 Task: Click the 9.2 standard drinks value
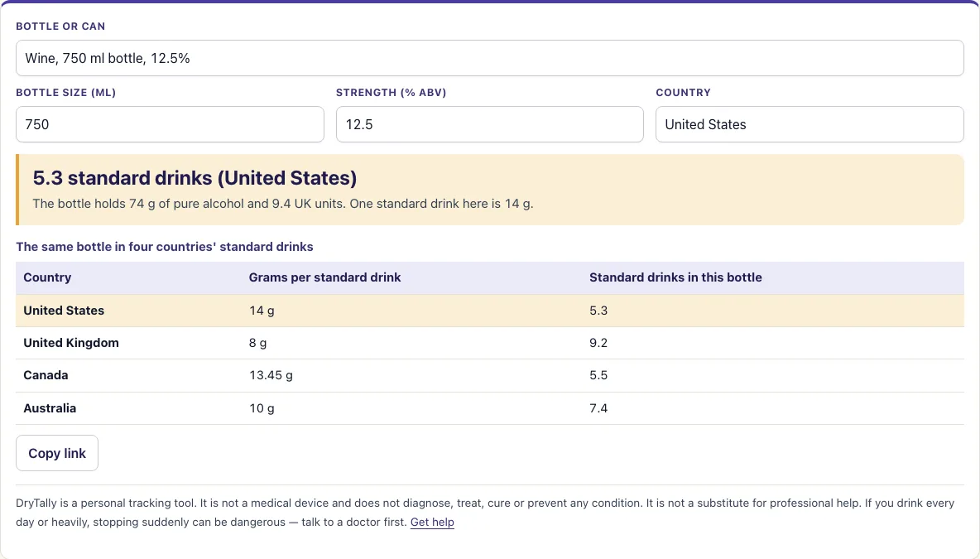(x=598, y=343)
